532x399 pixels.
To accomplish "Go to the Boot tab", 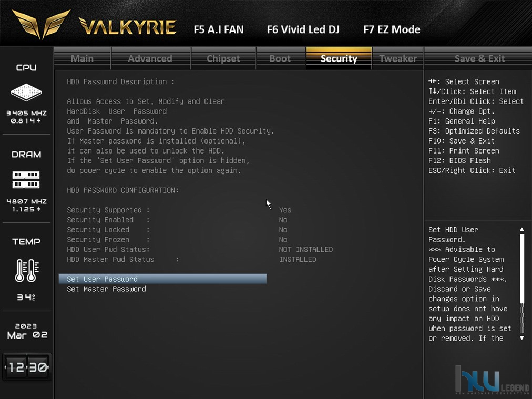I will (x=280, y=58).
